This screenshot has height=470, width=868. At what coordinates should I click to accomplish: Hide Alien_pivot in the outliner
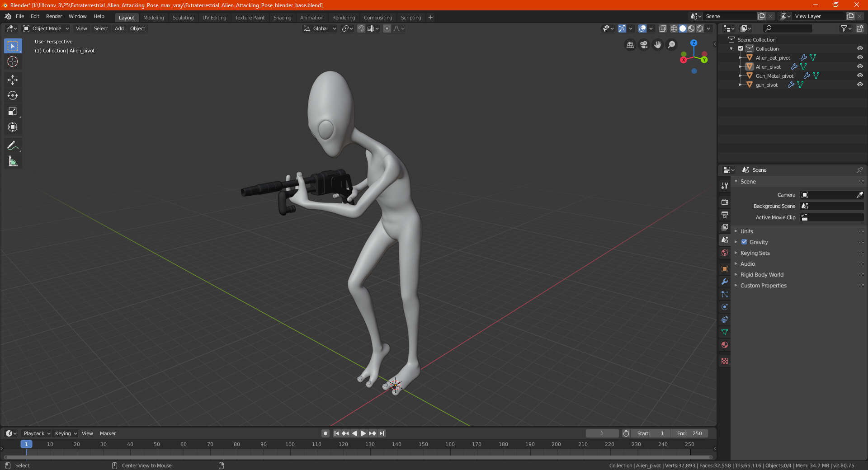pos(860,66)
